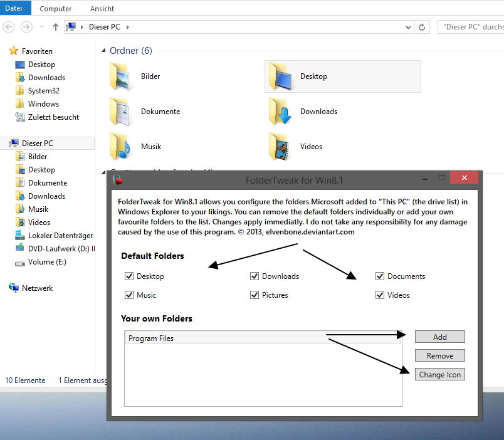Toggle the Documents checkbox
504x440 pixels.
click(x=380, y=276)
